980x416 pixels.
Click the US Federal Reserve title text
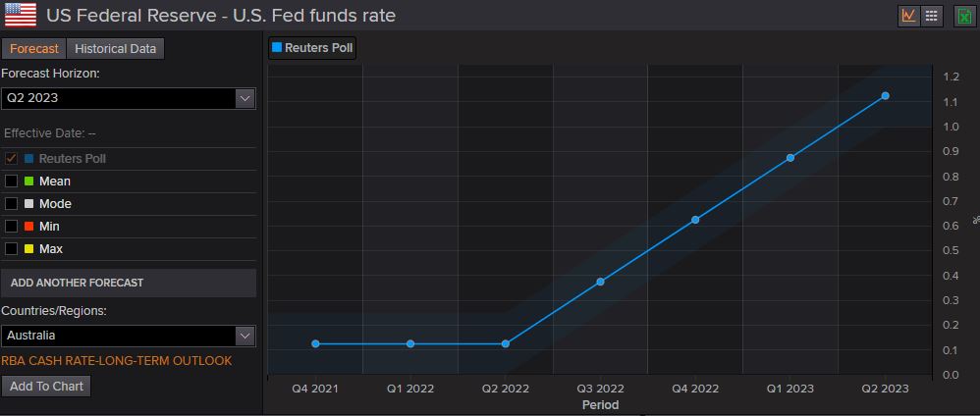click(221, 15)
